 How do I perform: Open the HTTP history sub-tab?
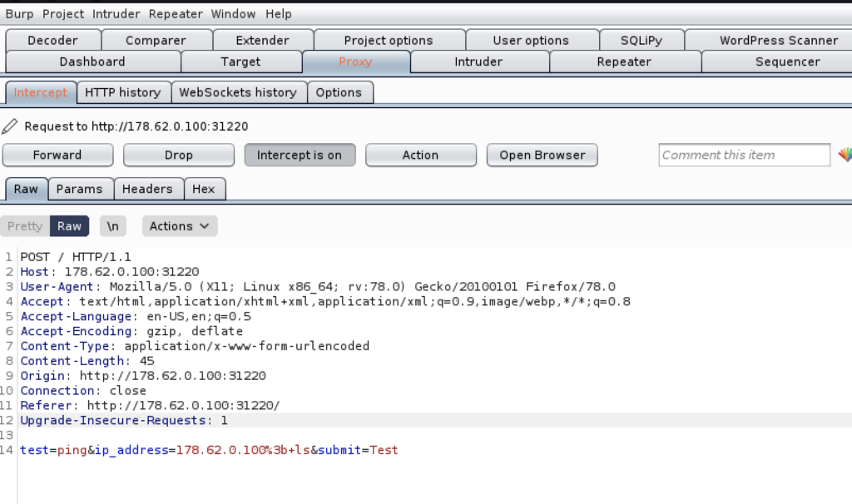(123, 92)
